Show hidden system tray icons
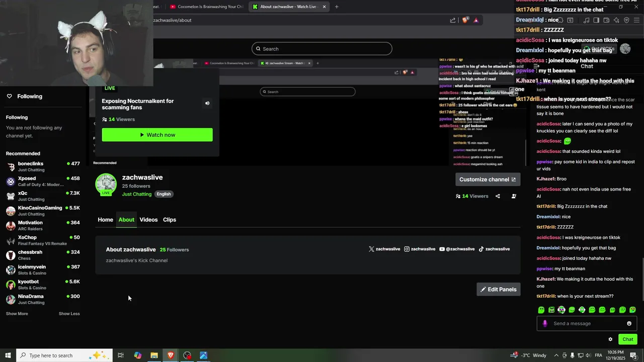This screenshot has height=362, width=644. (556, 355)
